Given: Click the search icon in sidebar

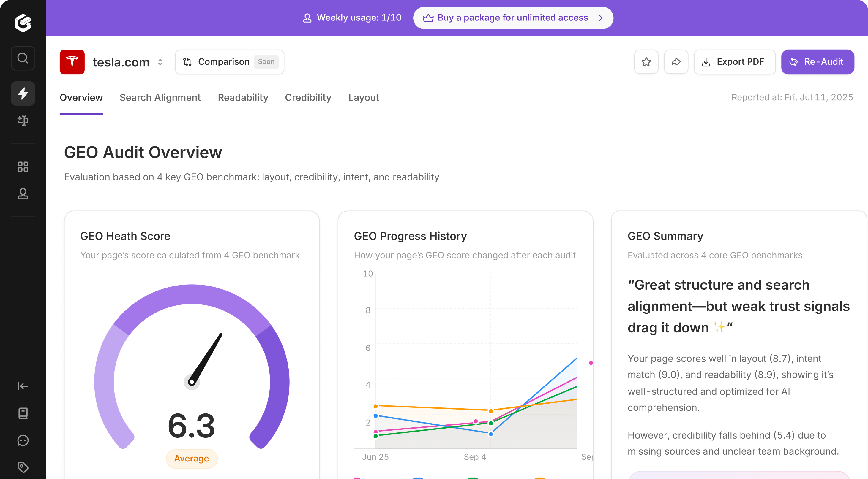Looking at the screenshot, I should [x=23, y=58].
